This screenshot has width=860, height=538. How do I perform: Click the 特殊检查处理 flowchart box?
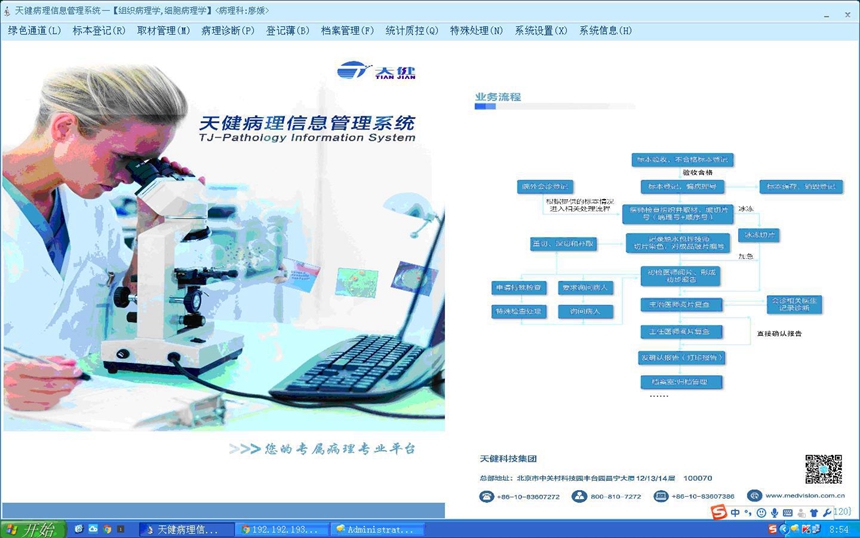[x=518, y=312]
